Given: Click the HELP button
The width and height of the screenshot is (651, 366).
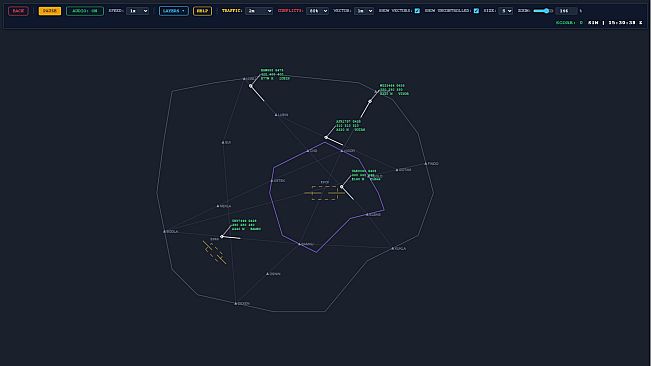Looking at the screenshot, I should (x=202, y=11).
